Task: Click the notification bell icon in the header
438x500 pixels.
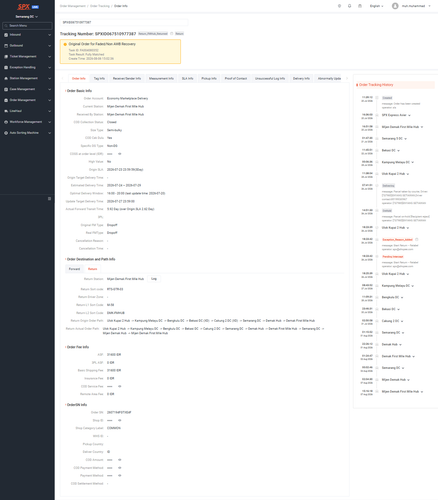Action: (x=349, y=6)
